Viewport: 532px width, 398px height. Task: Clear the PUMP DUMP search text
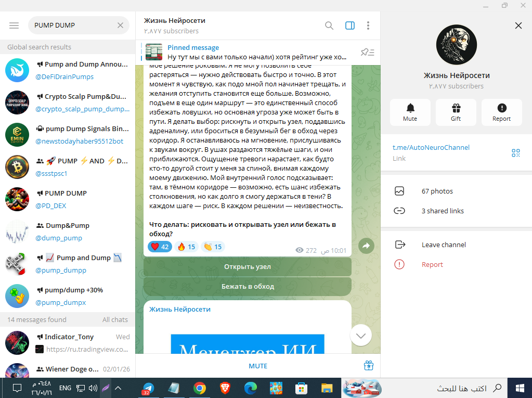(121, 25)
